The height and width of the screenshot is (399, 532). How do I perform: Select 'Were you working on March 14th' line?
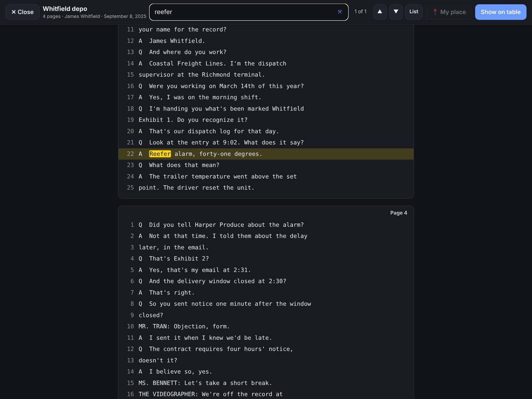coord(266,86)
